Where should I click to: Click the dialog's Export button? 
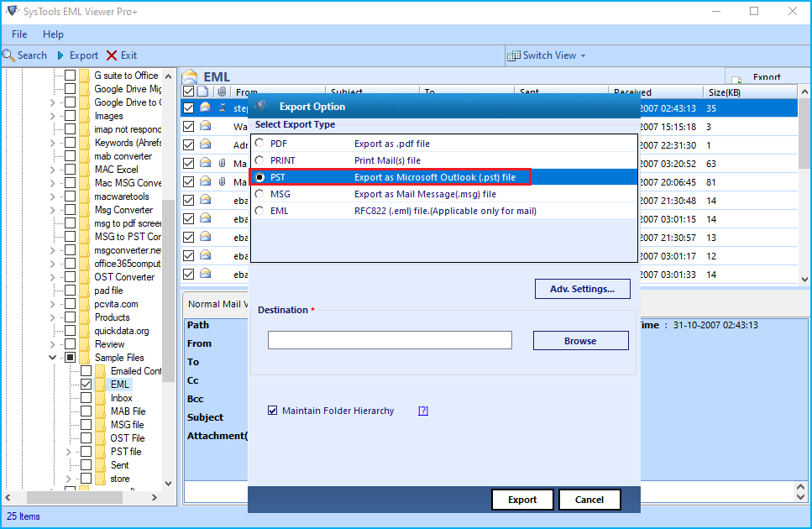[522, 500]
